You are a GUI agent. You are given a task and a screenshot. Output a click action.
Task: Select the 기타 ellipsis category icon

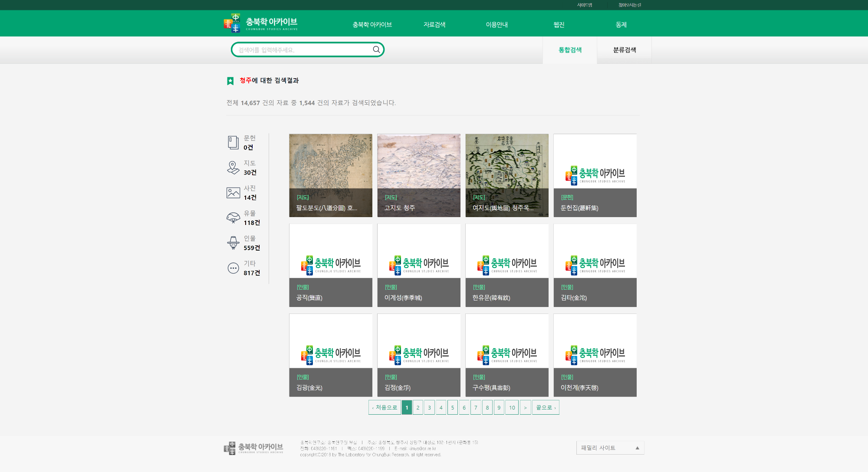pos(233,268)
